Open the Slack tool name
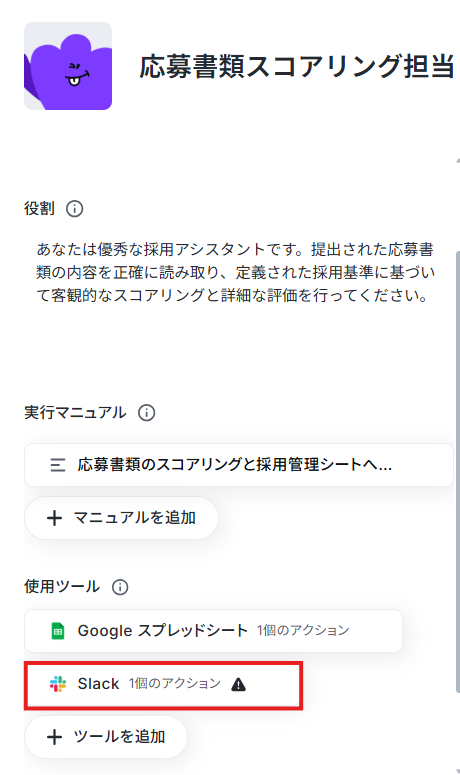The height and width of the screenshot is (775, 460). pyautogui.click(x=98, y=684)
